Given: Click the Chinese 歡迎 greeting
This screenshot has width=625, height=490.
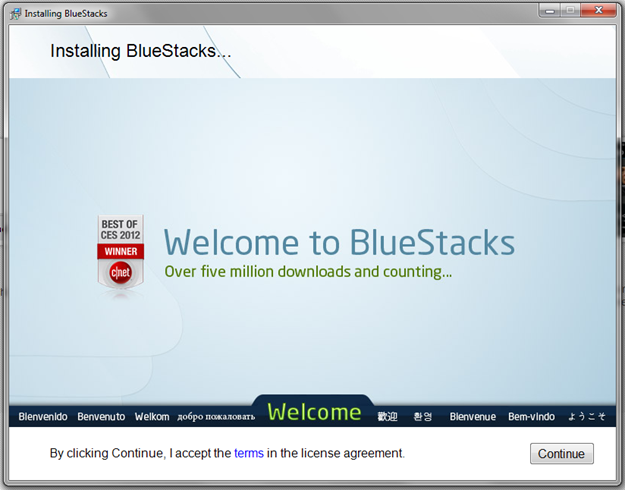Looking at the screenshot, I should click(x=388, y=416).
